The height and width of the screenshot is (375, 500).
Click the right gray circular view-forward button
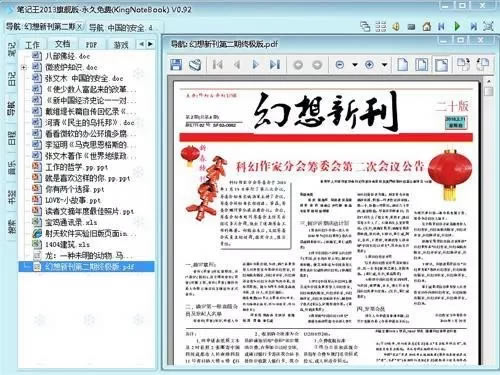tap(317, 64)
